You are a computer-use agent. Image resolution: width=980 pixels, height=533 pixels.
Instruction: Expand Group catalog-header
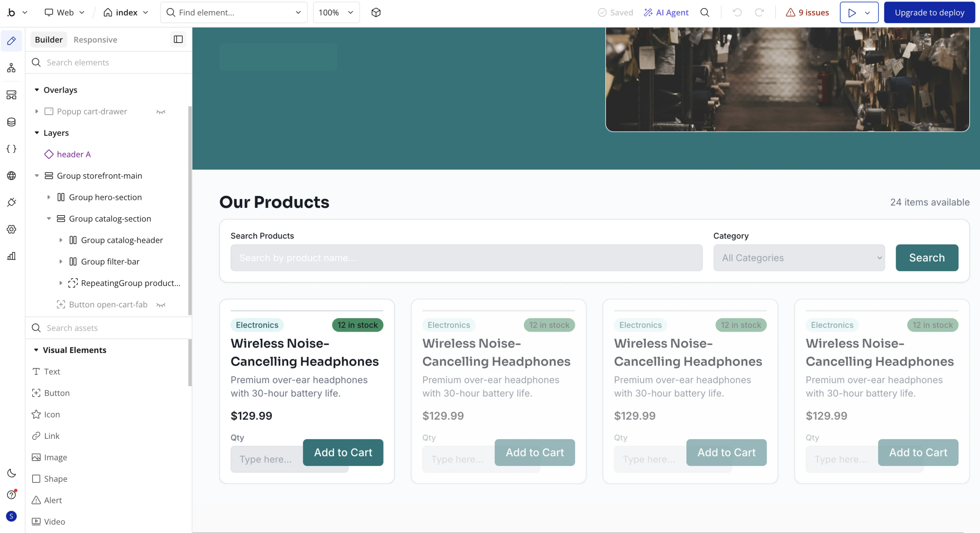(x=60, y=240)
